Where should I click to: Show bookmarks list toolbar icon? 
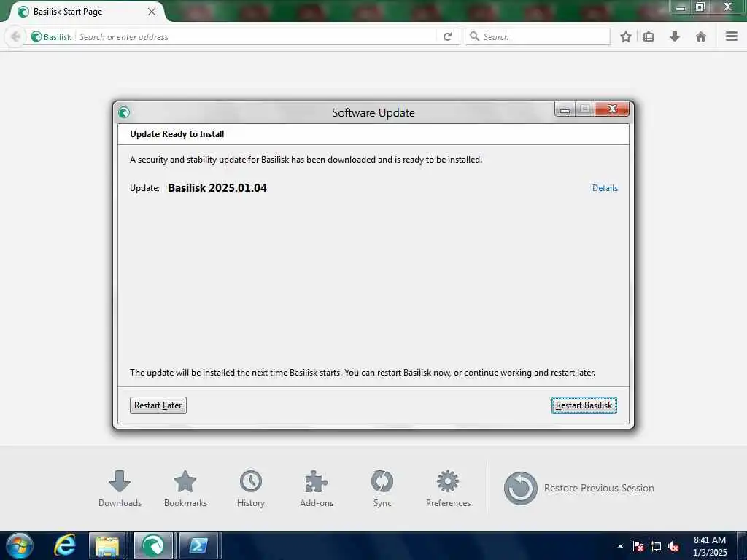pos(649,36)
